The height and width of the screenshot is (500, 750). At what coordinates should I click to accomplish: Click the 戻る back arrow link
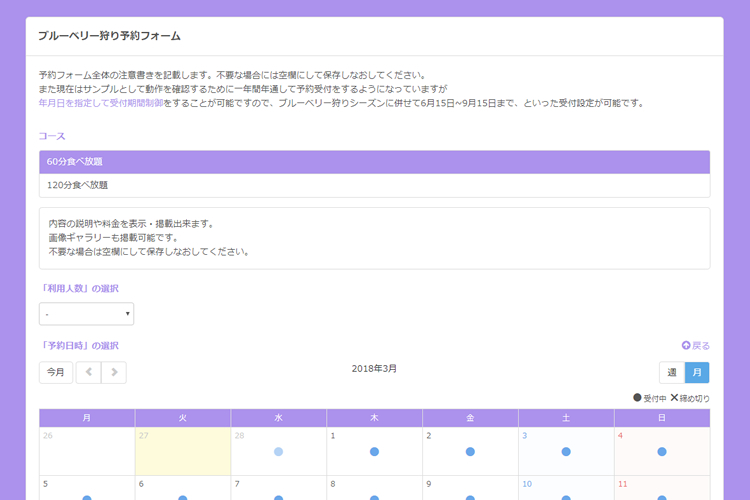click(696, 346)
